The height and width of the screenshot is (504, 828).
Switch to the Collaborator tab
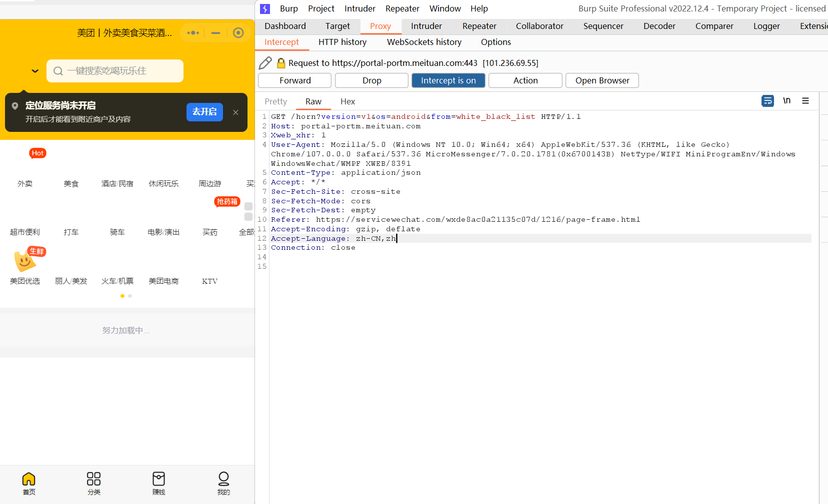(539, 26)
